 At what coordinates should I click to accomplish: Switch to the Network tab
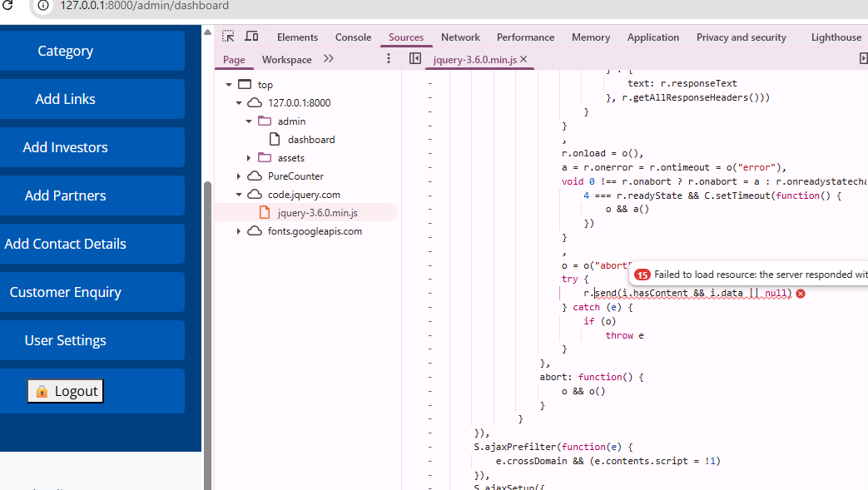click(x=460, y=37)
